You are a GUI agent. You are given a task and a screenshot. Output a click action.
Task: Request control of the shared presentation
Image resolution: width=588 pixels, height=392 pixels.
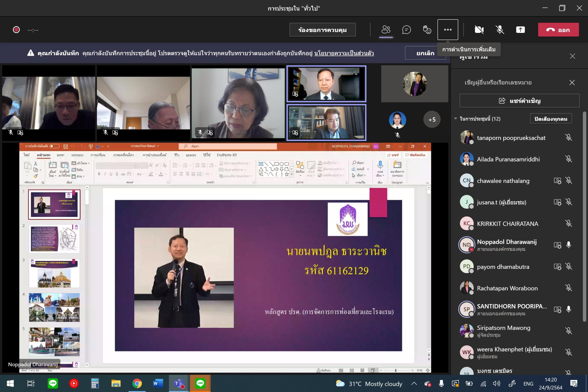point(323,30)
